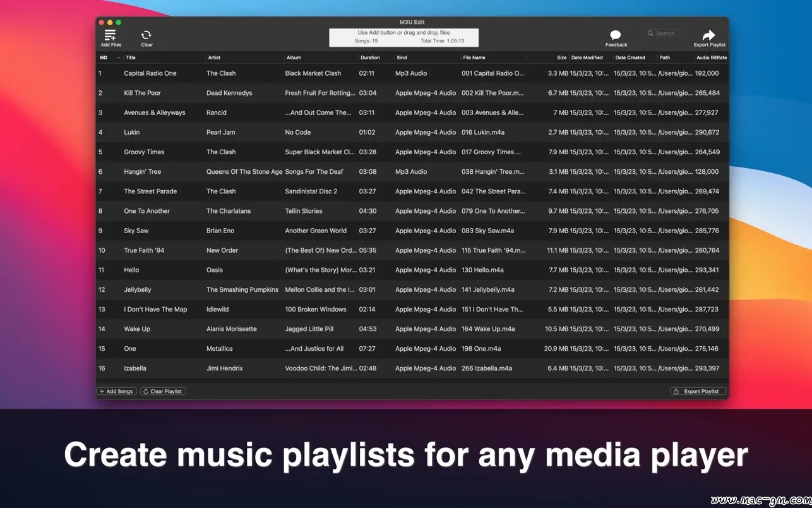The width and height of the screenshot is (812, 508).
Task: Click artist 'Metallica'
Action: pyautogui.click(x=220, y=348)
